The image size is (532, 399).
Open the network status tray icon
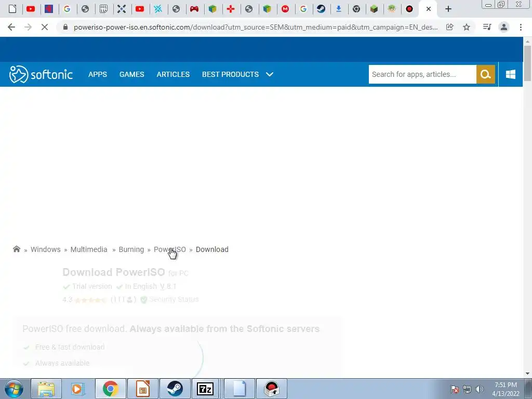(467, 389)
